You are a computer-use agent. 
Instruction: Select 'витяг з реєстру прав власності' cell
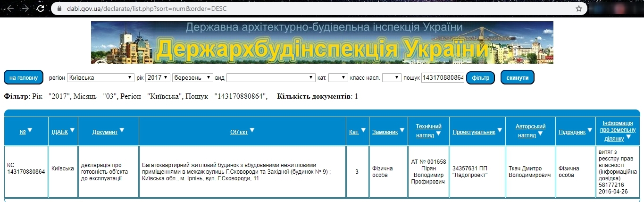pyautogui.click(x=617, y=172)
